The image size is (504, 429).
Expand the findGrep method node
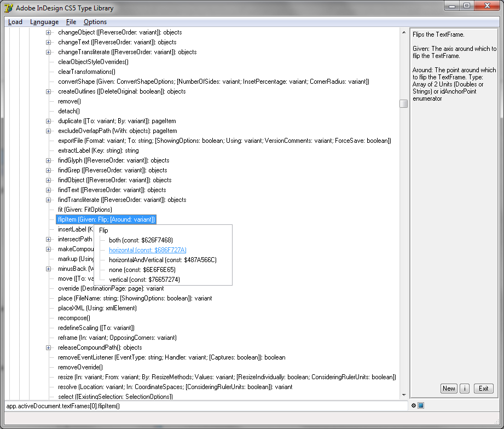tap(48, 170)
